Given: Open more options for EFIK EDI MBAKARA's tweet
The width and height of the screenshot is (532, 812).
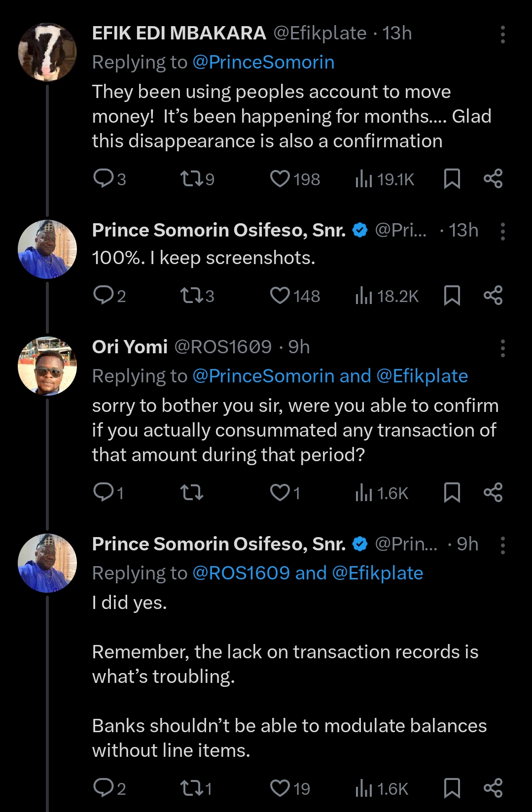Looking at the screenshot, I should (502, 34).
